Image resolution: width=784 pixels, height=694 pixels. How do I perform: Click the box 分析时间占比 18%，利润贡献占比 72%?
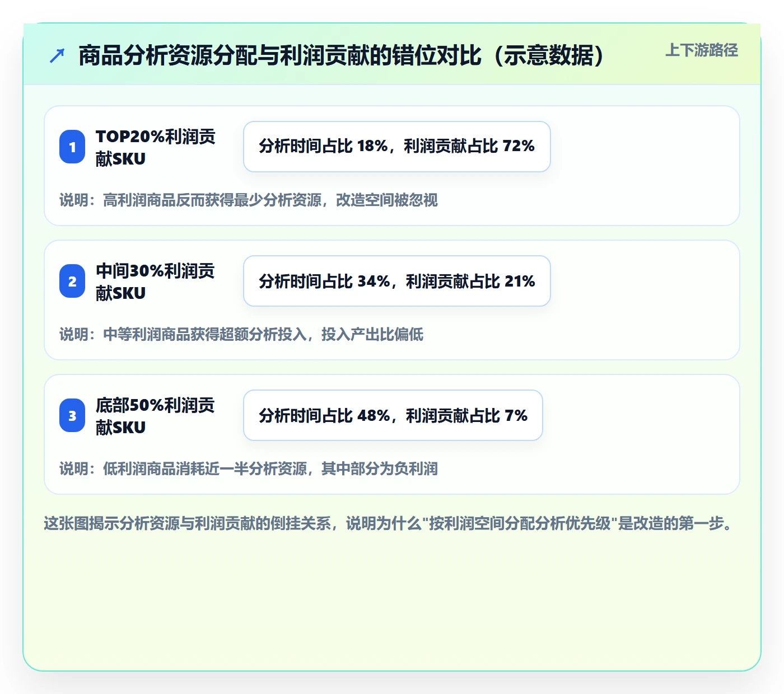(397, 147)
